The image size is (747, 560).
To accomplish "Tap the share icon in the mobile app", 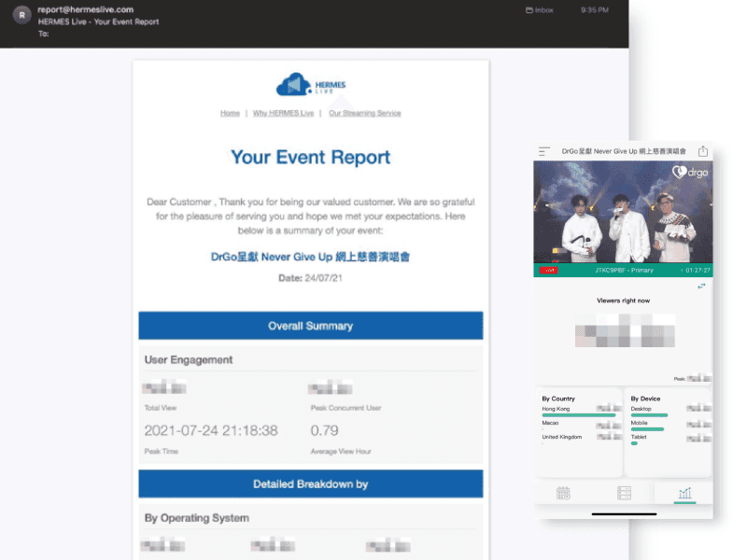I will coord(703,151).
